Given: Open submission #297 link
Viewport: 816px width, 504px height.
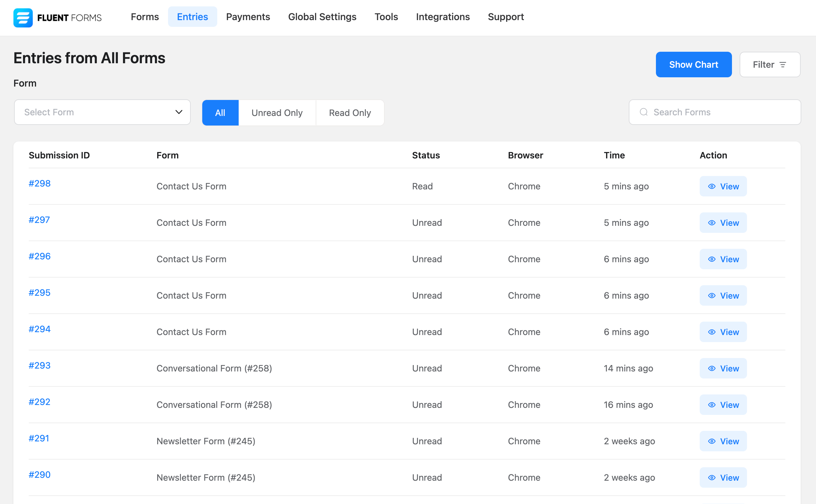Looking at the screenshot, I should pos(39,220).
